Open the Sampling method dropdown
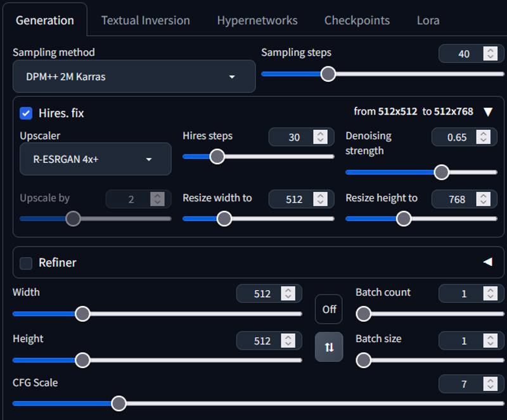Screen dimensions: 507x420 [x=134, y=77]
